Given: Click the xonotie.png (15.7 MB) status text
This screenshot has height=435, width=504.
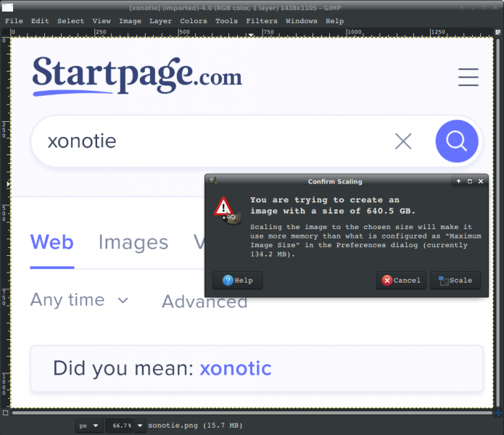Looking at the screenshot, I should (195, 426).
